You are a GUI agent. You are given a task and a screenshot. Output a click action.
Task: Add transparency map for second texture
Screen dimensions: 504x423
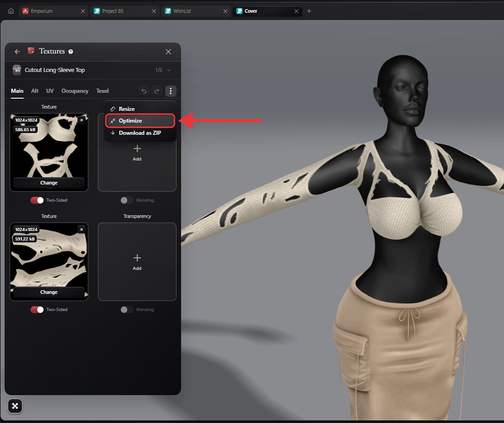[x=137, y=262]
